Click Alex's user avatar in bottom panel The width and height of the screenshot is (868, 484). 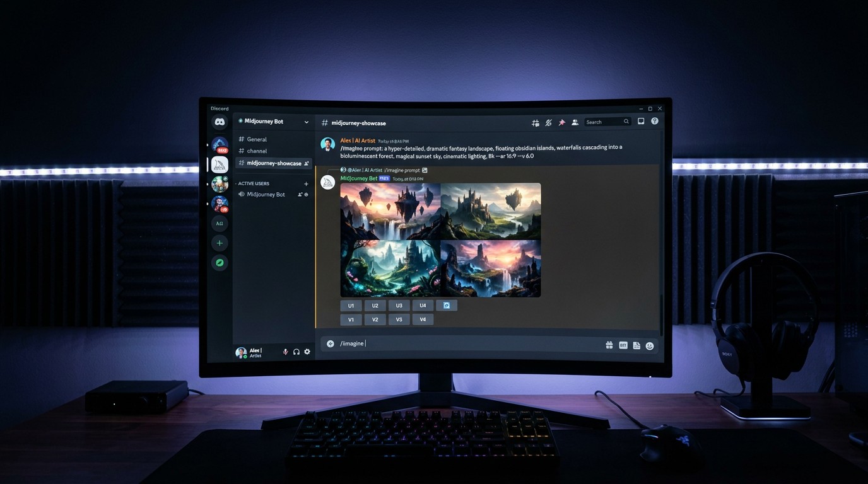pyautogui.click(x=241, y=352)
